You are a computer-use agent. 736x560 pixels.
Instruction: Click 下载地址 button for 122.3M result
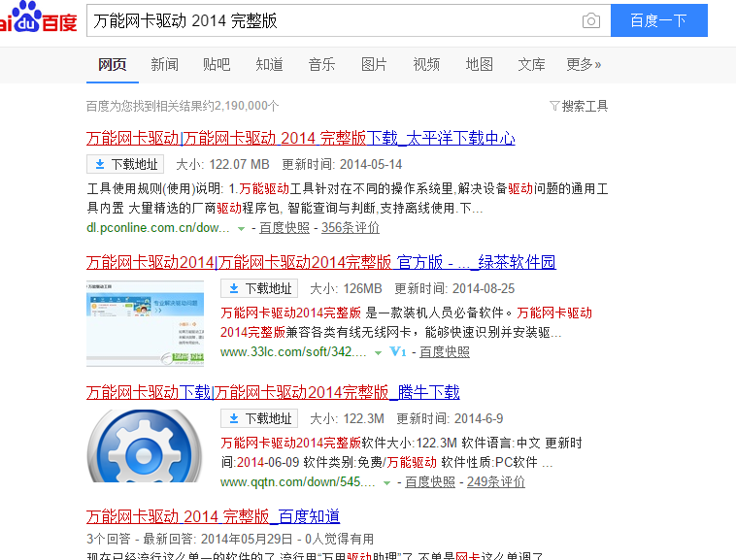(259, 418)
